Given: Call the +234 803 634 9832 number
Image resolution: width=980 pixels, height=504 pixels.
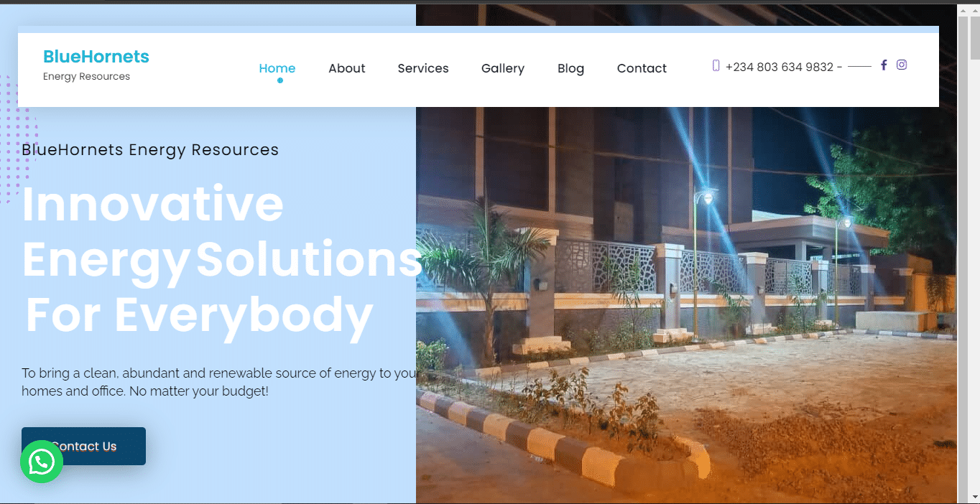Looking at the screenshot, I should tap(780, 67).
